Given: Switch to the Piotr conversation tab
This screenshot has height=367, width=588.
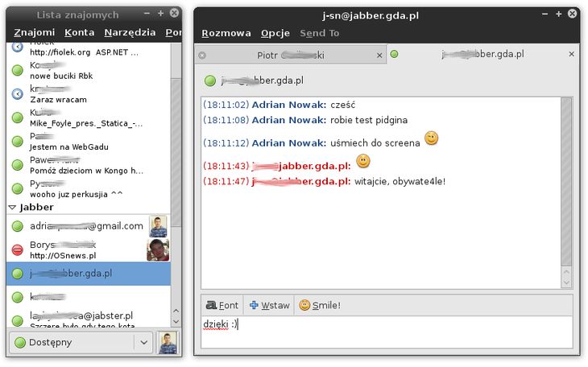Looking at the screenshot, I should [291, 55].
